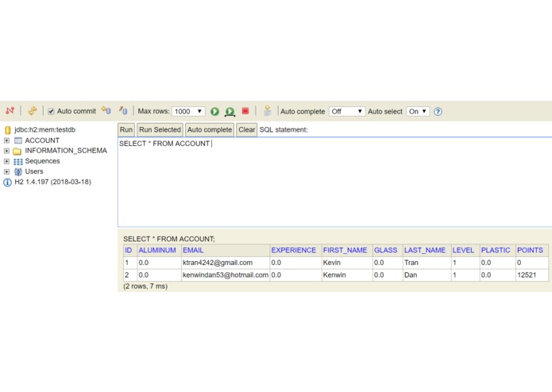The width and height of the screenshot is (552, 392).
Task: Select INFORMATION_SCHEMA in tree
Action: point(66,151)
